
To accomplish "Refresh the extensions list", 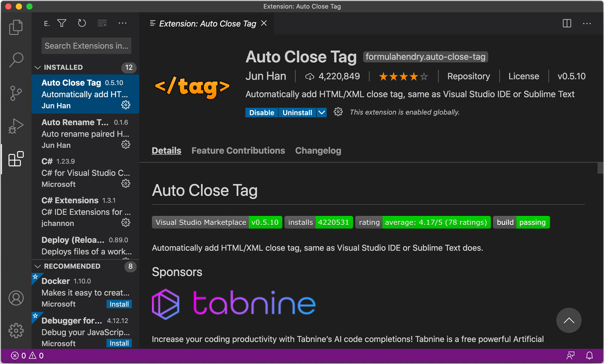I will coord(82,23).
